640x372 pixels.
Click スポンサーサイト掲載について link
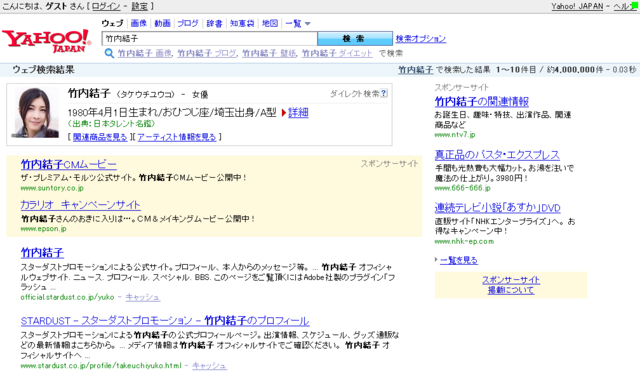pos(511,285)
